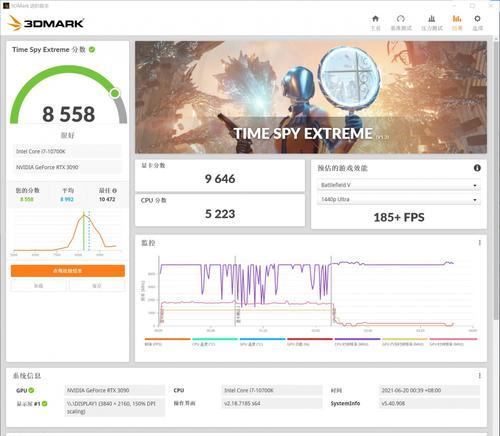Click the right gray button under orange button
Viewport: 500px width, 436px height.
(97, 286)
